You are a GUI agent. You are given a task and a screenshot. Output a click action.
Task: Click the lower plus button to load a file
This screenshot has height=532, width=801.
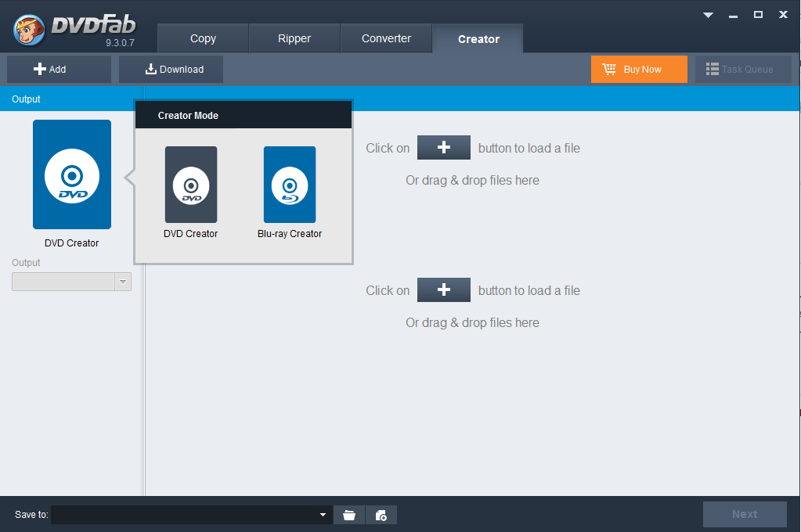point(444,290)
